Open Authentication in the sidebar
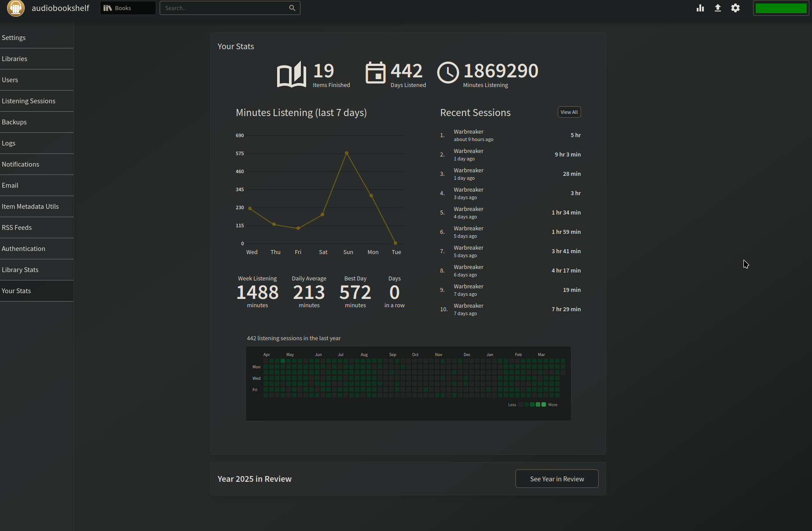 (x=37, y=249)
